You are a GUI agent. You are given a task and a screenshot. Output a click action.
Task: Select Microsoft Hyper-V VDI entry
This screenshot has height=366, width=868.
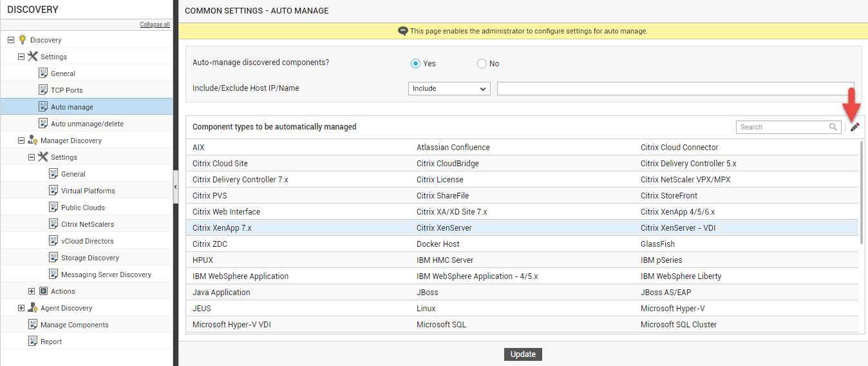point(232,325)
